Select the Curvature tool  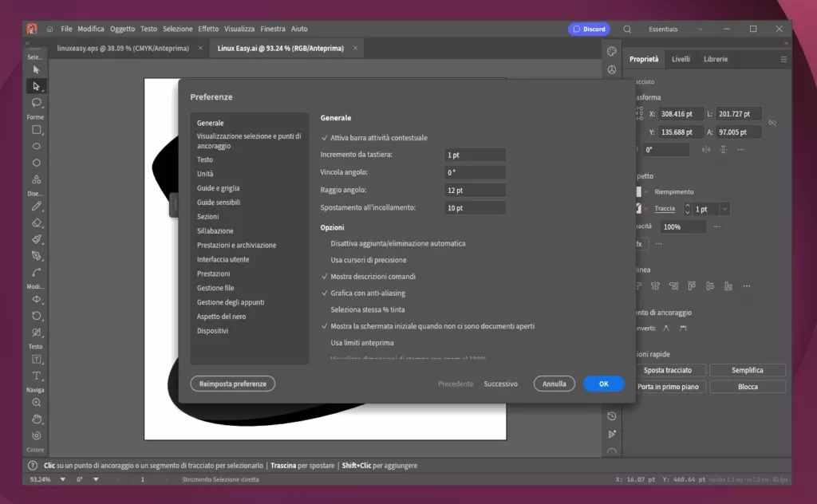[36, 273]
